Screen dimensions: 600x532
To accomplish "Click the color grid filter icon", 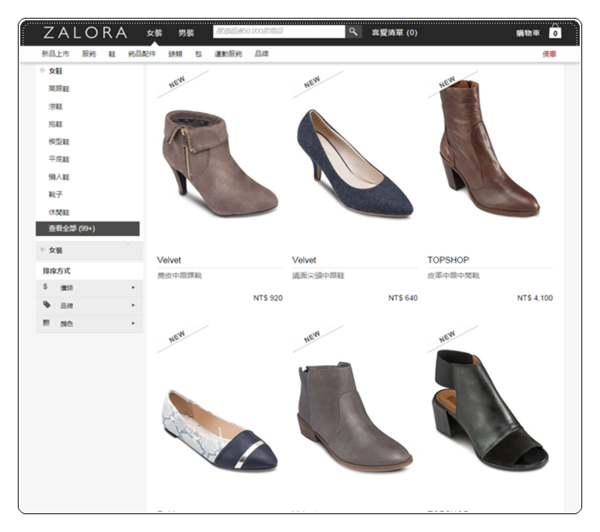I will (x=46, y=323).
